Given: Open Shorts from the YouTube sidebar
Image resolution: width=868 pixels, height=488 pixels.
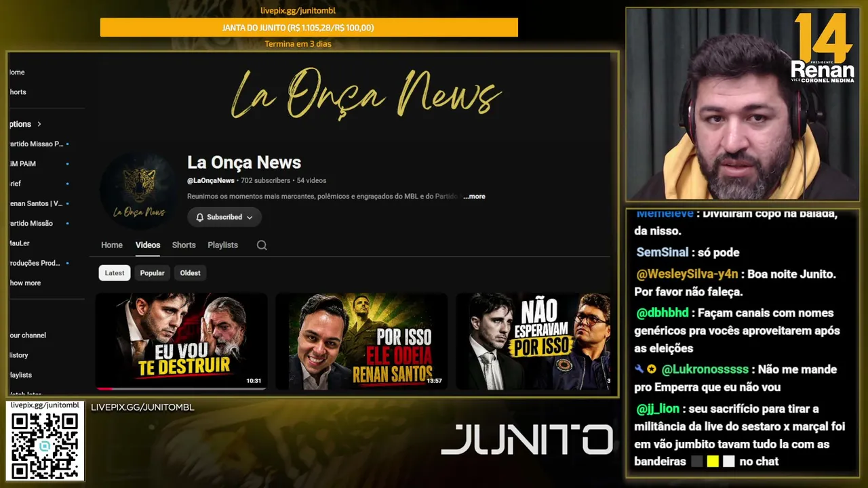Looking at the screenshot, I should click(18, 91).
